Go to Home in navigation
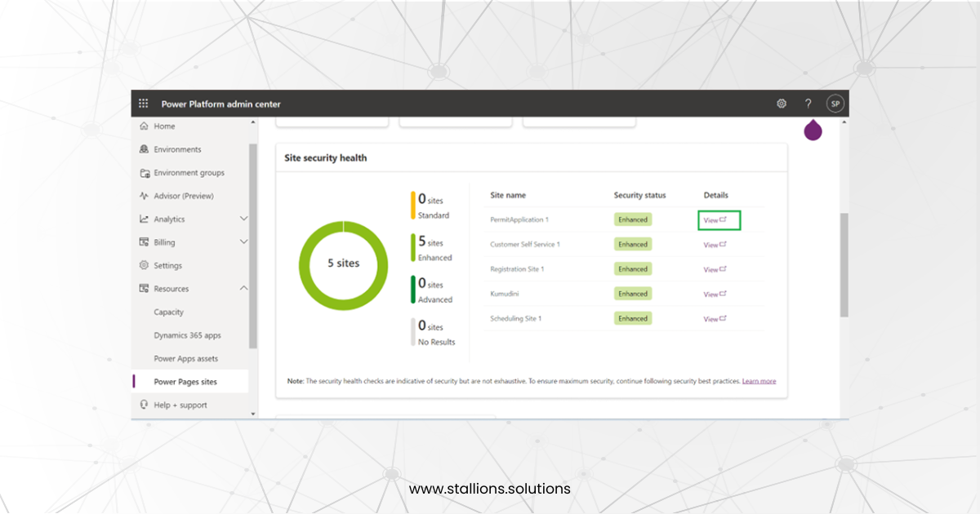980x514 pixels. pos(164,126)
